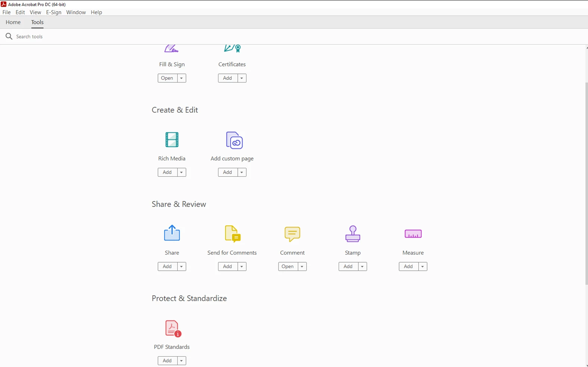Viewport: 588px width, 367px height.
Task: Open the Window menu
Action: tap(76, 12)
